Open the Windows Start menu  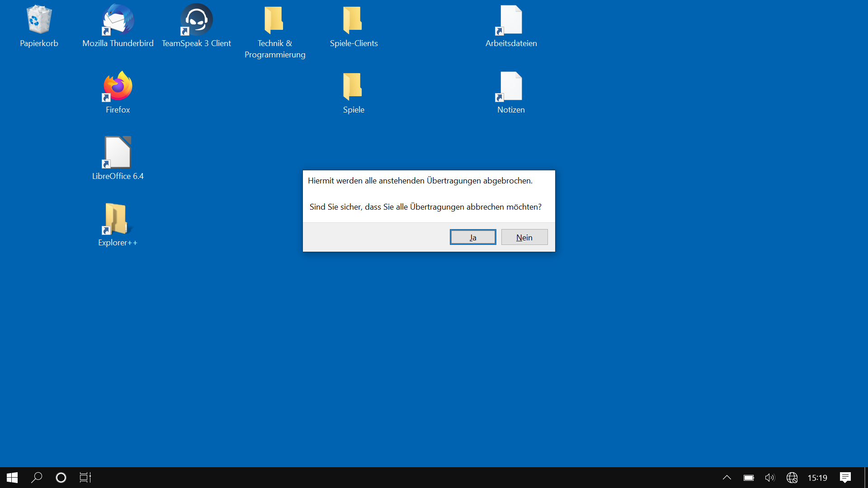(x=11, y=478)
